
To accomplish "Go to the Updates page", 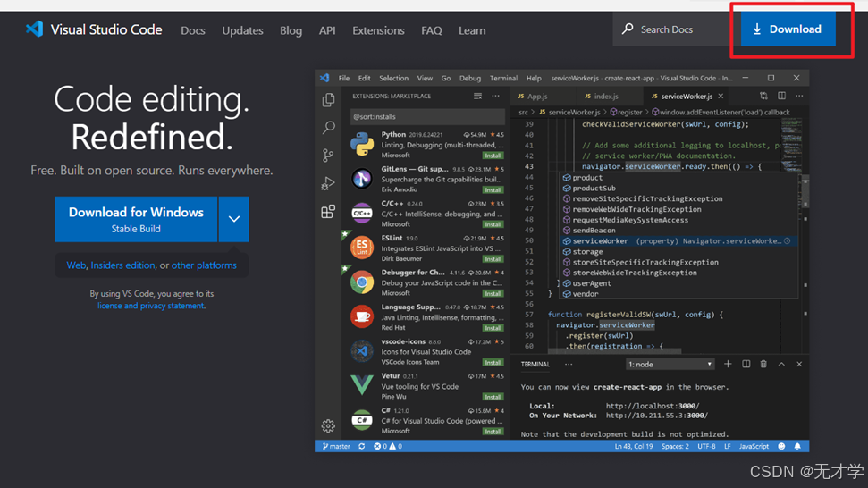I will click(242, 30).
